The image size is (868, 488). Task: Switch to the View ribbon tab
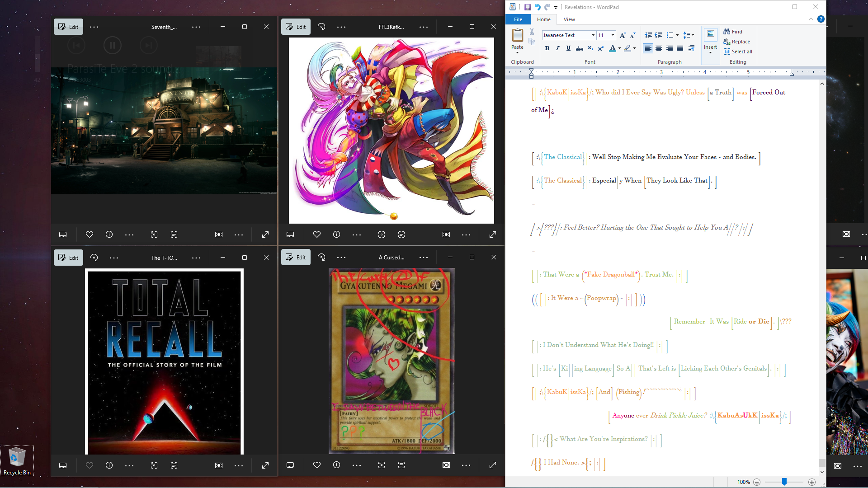coord(569,19)
